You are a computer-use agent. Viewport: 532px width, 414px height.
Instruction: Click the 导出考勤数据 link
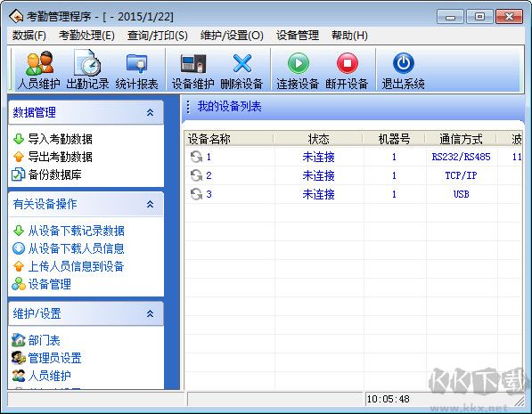(x=60, y=157)
